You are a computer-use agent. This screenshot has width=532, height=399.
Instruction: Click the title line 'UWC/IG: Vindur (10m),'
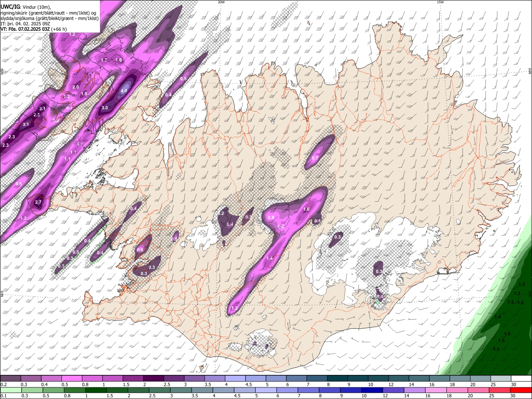(x=25, y=6)
